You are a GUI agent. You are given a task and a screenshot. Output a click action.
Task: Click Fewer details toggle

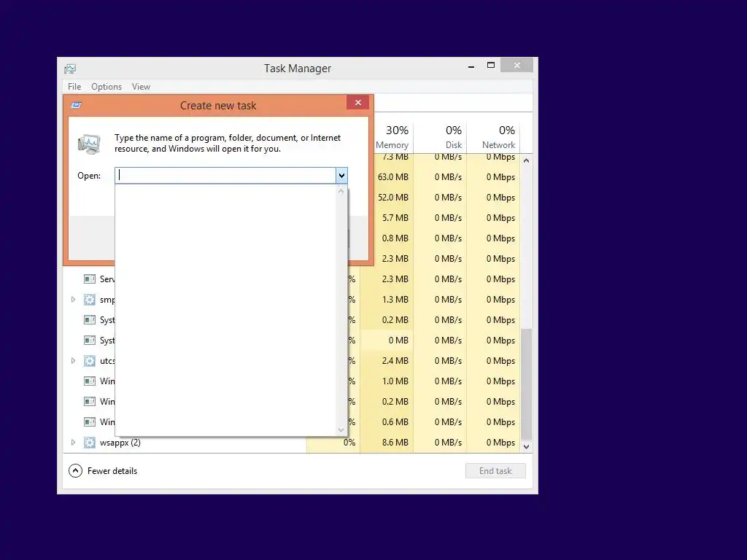pyautogui.click(x=103, y=471)
